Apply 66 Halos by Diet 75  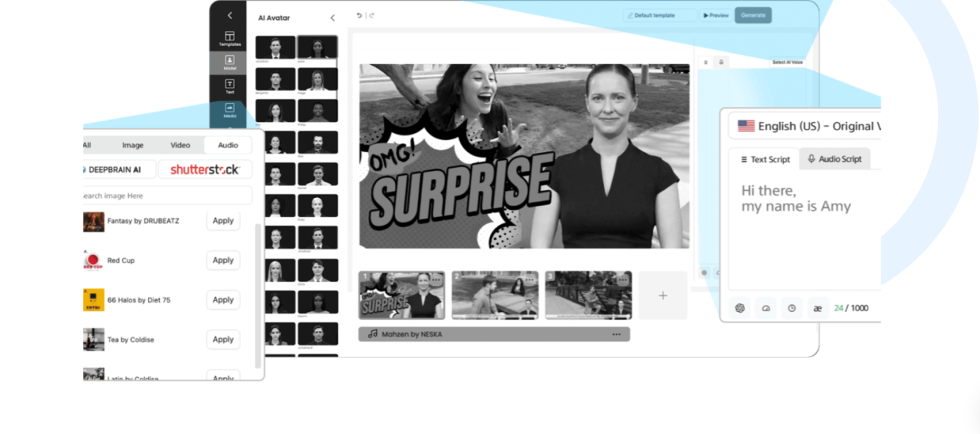[x=223, y=300]
